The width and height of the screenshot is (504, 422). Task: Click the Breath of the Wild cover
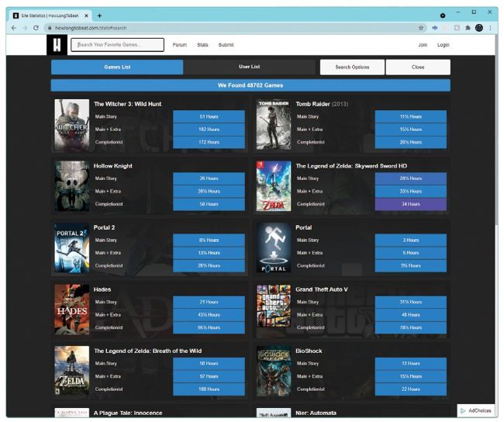point(71,371)
